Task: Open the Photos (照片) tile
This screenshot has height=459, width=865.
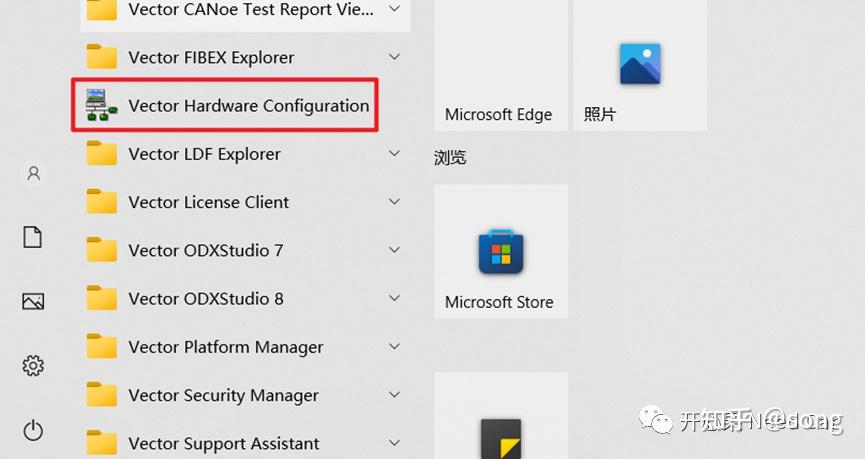Action: click(639, 65)
